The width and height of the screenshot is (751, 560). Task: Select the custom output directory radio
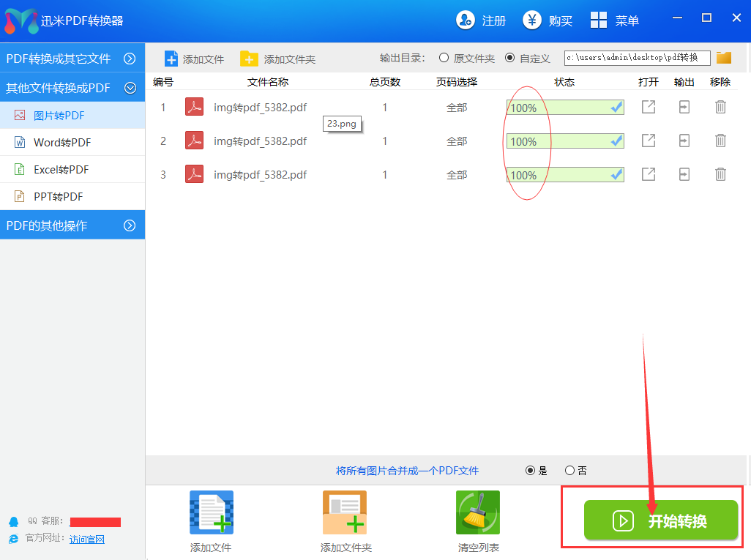pyautogui.click(x=509, y=58)
